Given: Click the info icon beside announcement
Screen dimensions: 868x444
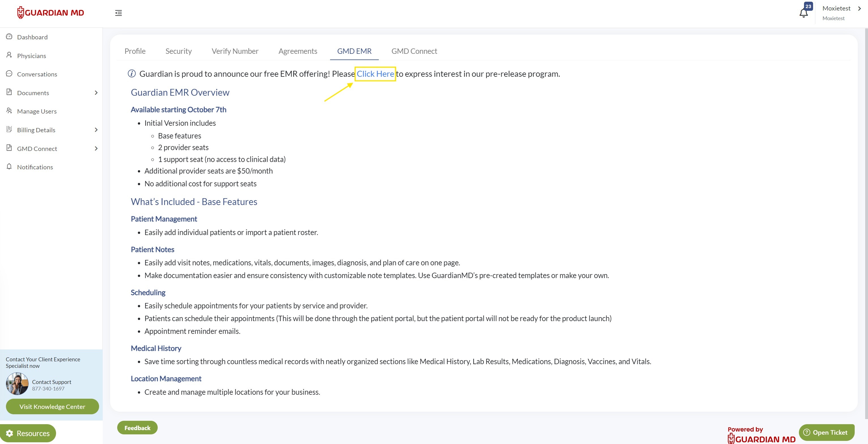Looking at the screenshot, I should [x=132, y=73].
